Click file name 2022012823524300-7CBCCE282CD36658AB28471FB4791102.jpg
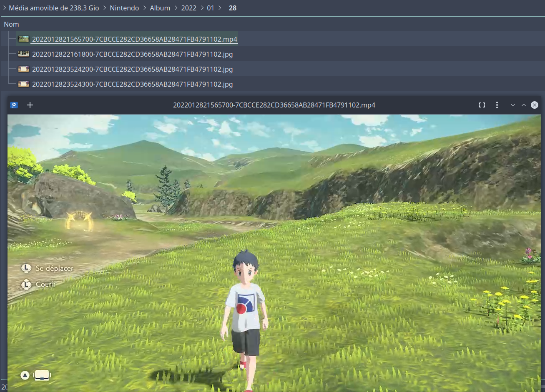This screenshot has width=545, height=392. click(x=133, y=84)
